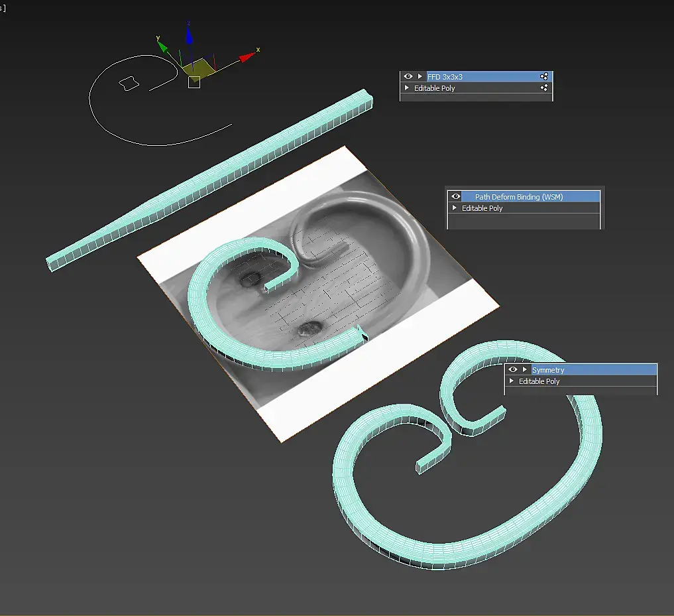This screenshot has width=674, height=616.
Task: Click instance icon beside top Editable Poly
Action: click(543, 88)
